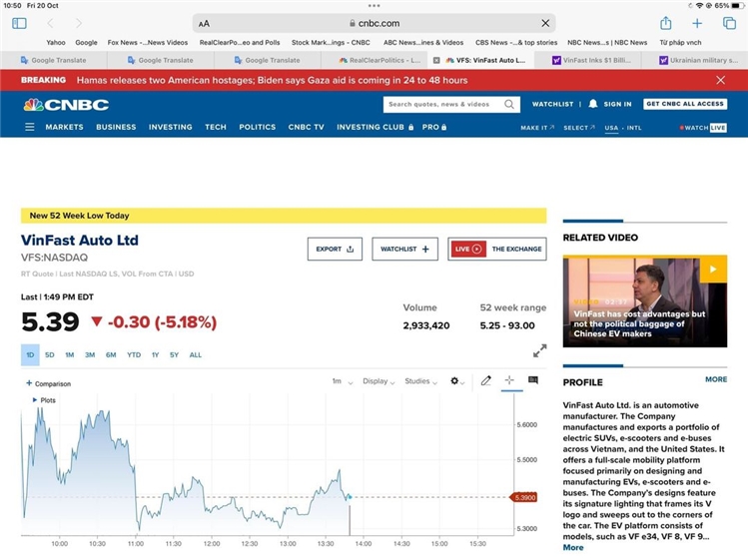Open Yahoo bookmark
Image resolution: width=748 pixels, height=560 pixels.
tap(56, 43)
